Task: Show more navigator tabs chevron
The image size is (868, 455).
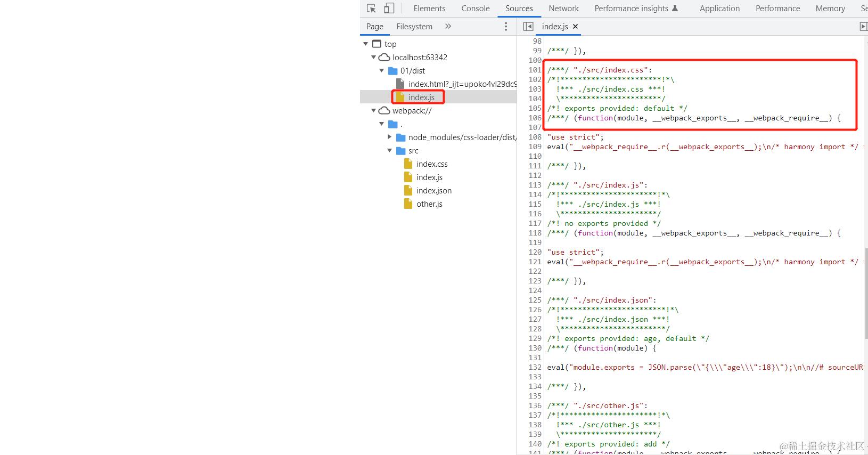Action: coord(448,26)
